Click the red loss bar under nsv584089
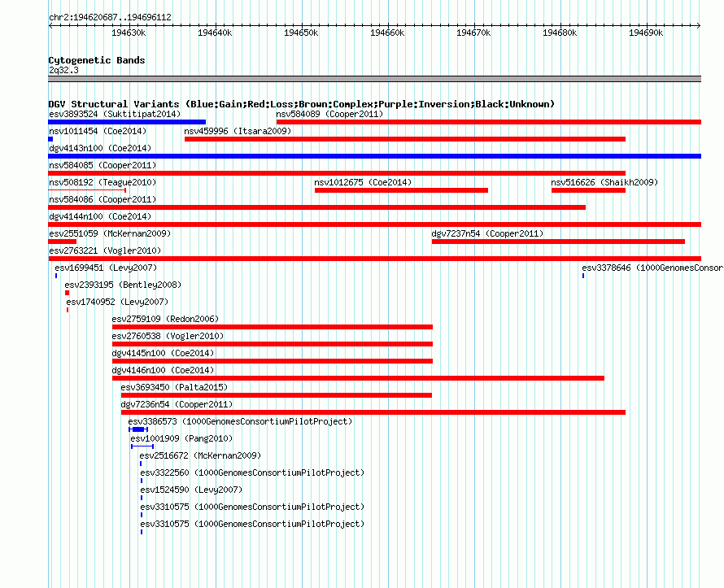The height and width of the screenshot is (588, 724). pos(489,122)
